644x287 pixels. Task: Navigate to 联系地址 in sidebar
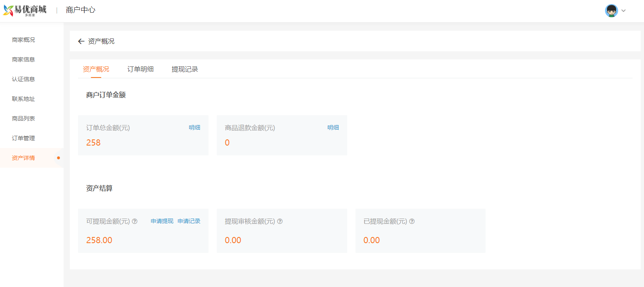23,99
